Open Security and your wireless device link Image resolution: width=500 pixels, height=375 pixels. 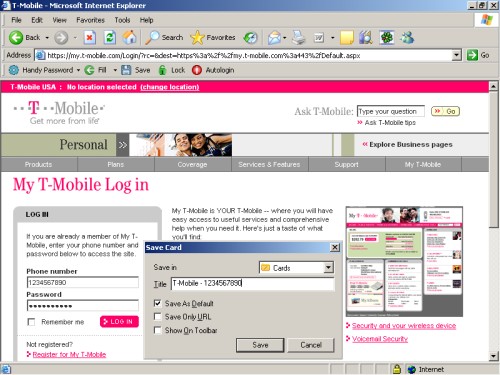(404, 326)
